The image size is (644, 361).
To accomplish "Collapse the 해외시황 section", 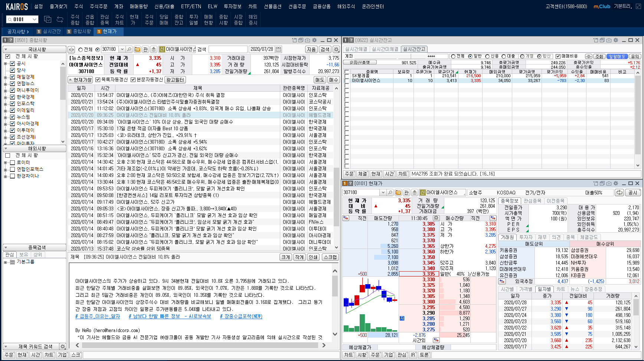I will point(6,148).
